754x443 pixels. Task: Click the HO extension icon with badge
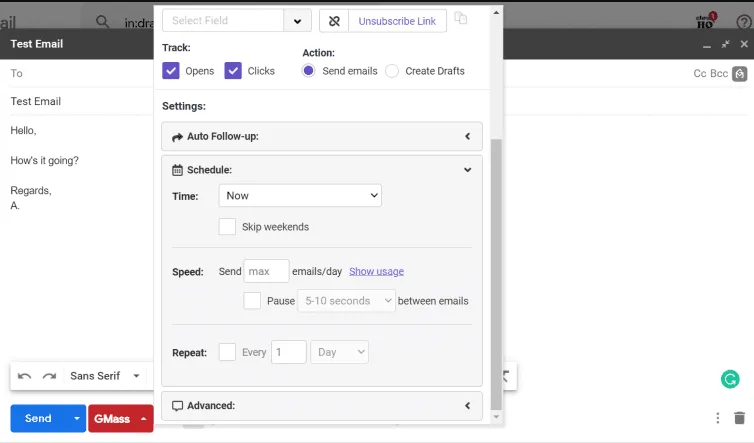(706, 21)
